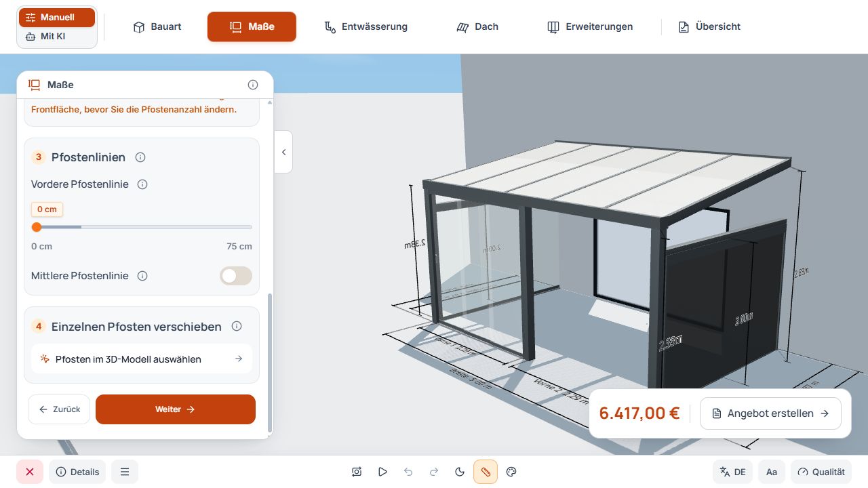
Task: Start the animation with the play icon
Action: coord(382,472)
